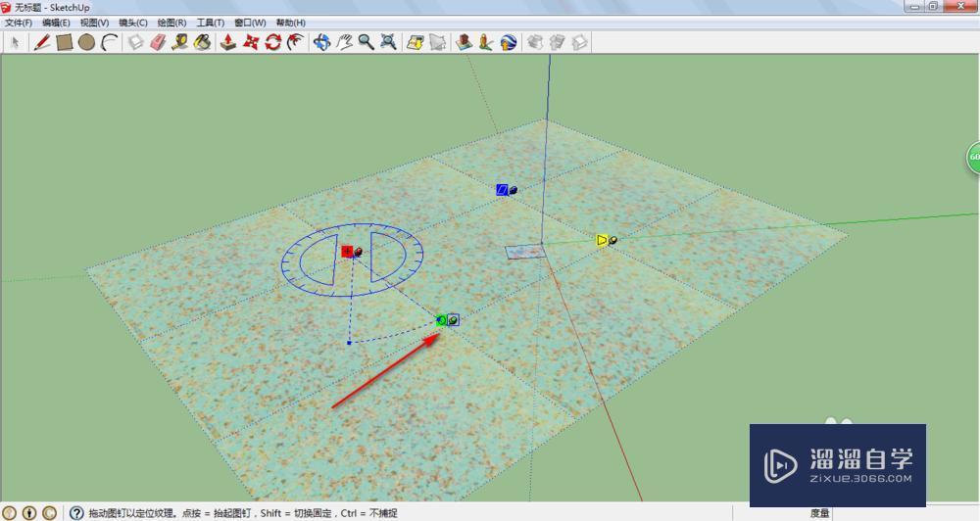Pick the pink Eraser tool
Screen dimensions: 980x521
[158, 42]
